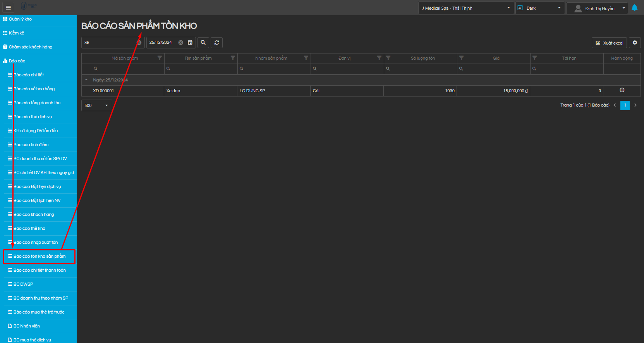Click the search magnifier button
Screen dimensions: 644x343
pyautogui.click(x=203, y=43)
